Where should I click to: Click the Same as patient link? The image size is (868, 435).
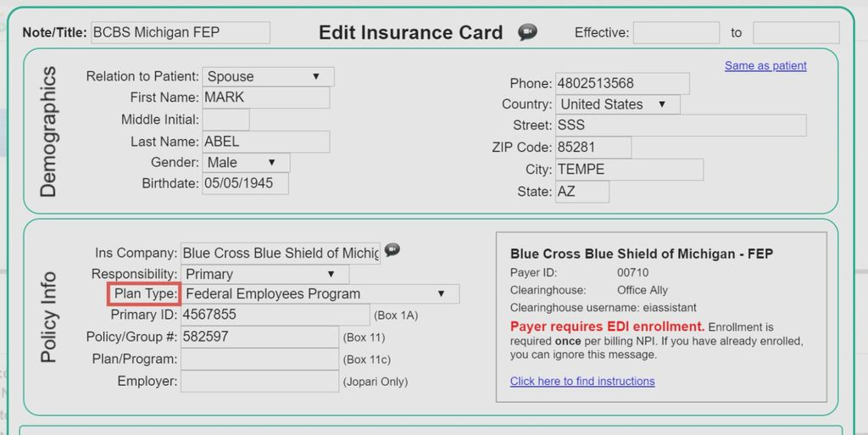coord(765,65)
